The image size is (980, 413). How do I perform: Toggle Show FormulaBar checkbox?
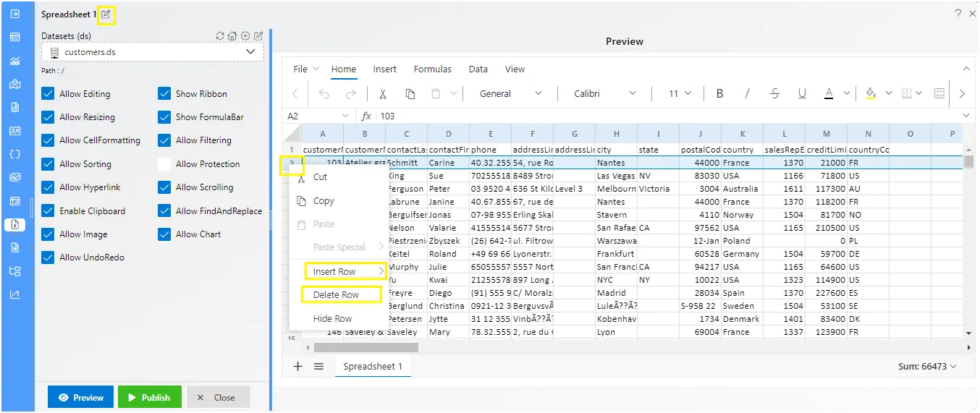164,116
